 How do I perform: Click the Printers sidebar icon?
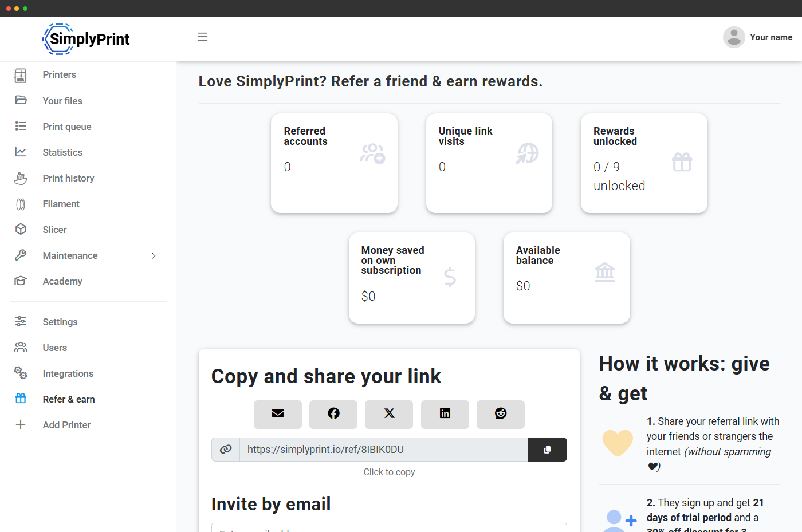(21, 75)
